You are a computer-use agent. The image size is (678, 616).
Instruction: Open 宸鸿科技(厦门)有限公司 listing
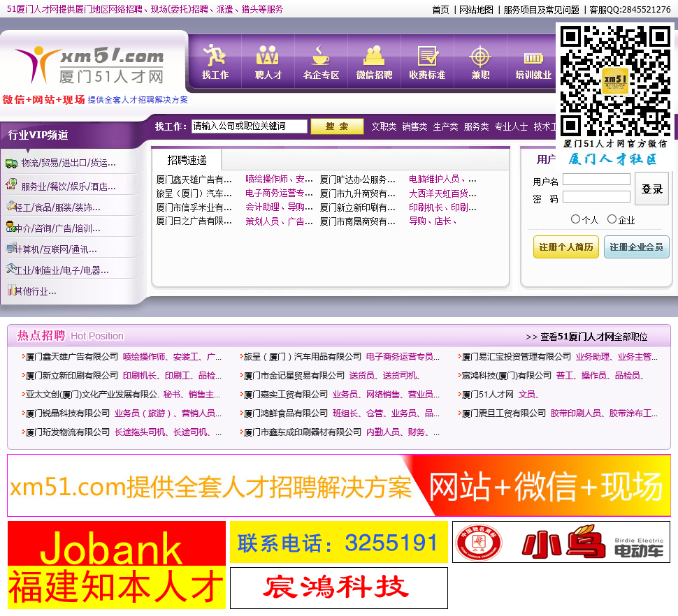click(506, 376)
